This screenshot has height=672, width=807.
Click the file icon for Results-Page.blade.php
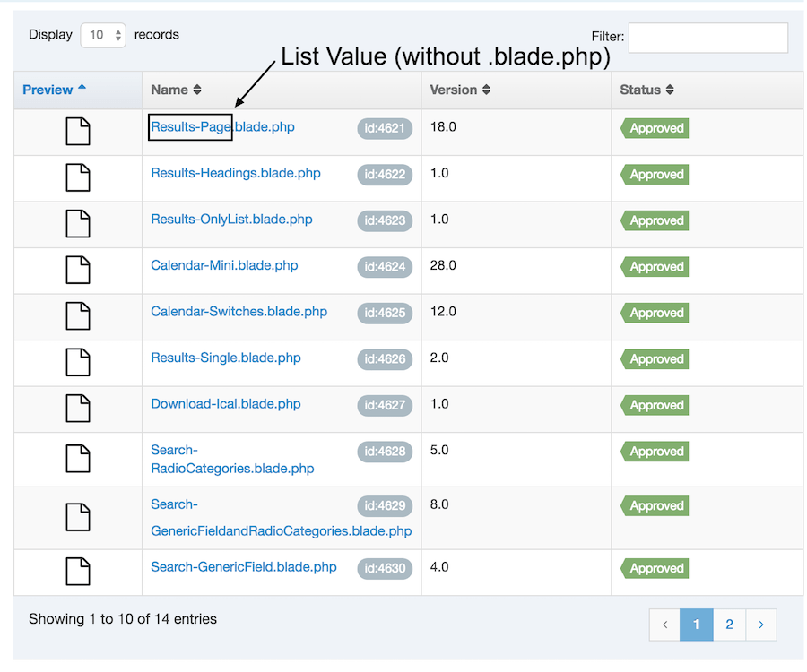point(78,131)
